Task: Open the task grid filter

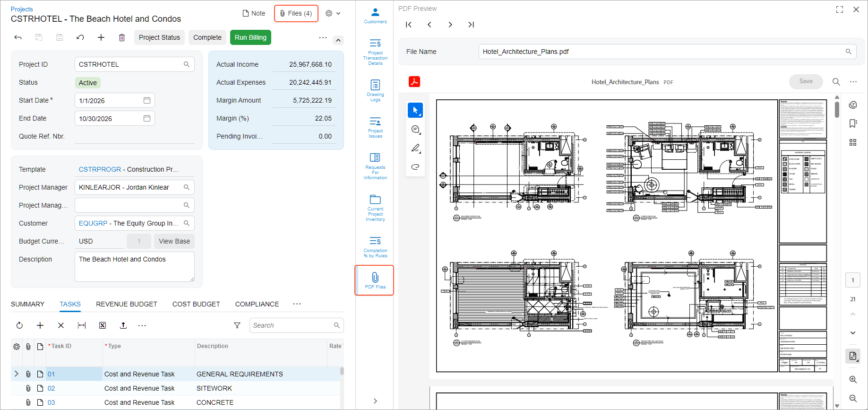Action: point(237,325)
